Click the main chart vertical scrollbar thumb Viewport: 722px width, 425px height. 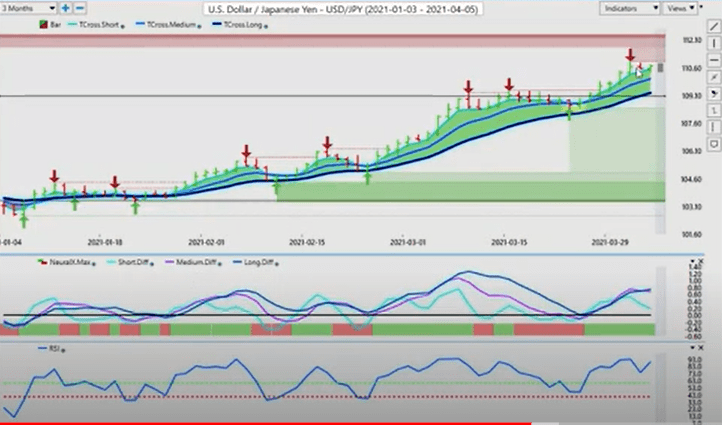coord(660,68)
